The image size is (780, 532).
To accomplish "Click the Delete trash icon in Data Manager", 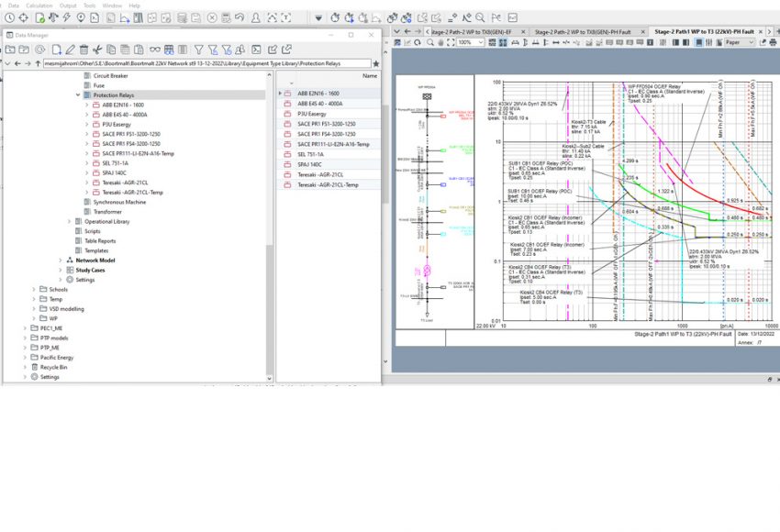I will [84, 50].
